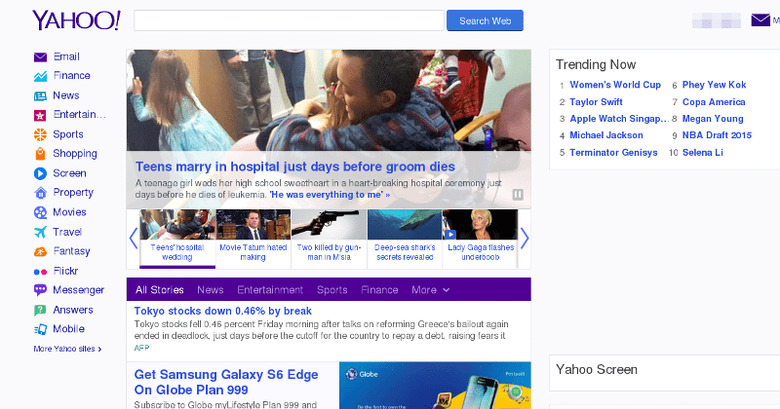Open headline Teens marry in hospital
Image resolution: width=780 pixels, height=409 pixels.
(295, 167)
